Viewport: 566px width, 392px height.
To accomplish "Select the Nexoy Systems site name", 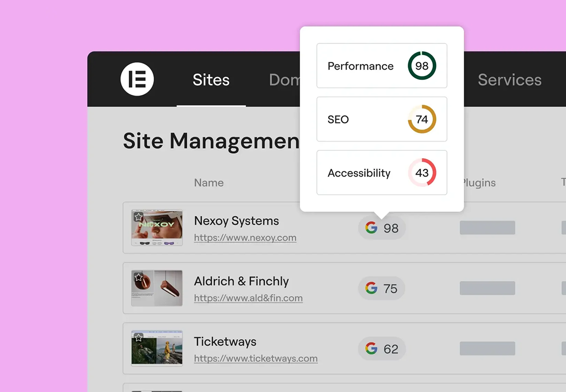I will [x=237, y=220].
